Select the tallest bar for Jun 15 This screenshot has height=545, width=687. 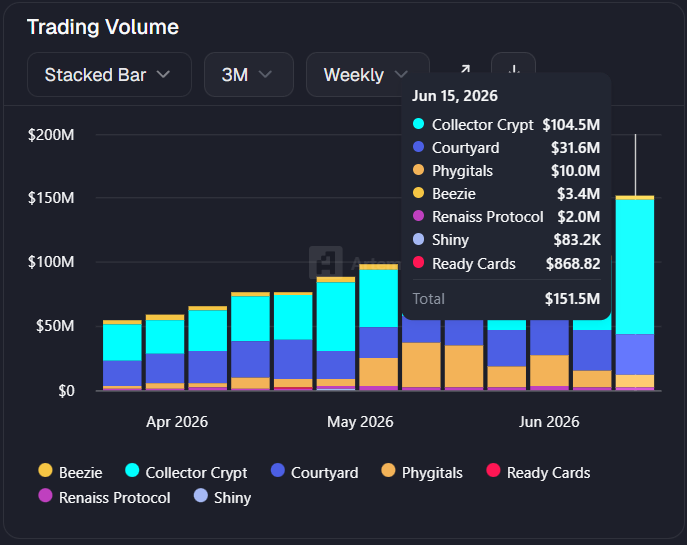pyautogui.click(x=635, y=293)
